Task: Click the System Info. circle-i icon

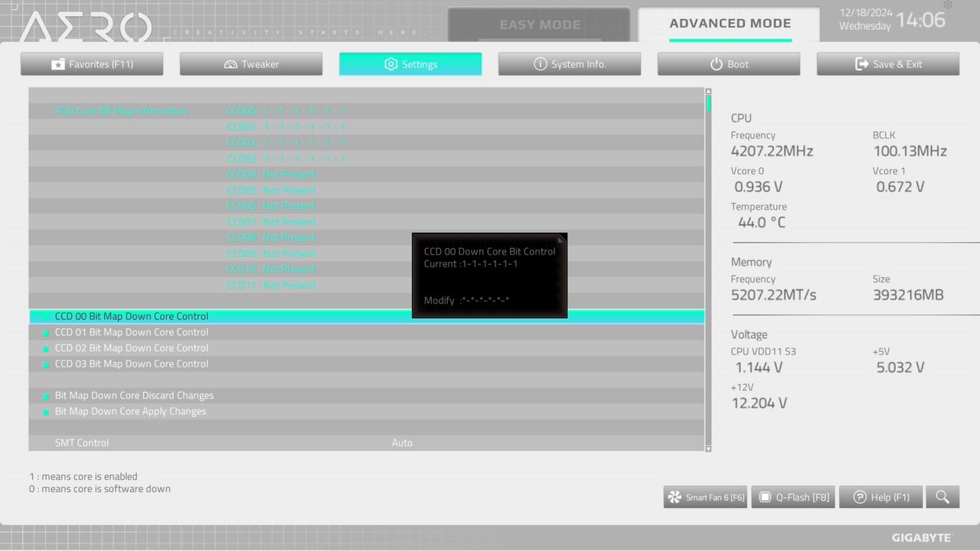Action: tap(540, 64)
